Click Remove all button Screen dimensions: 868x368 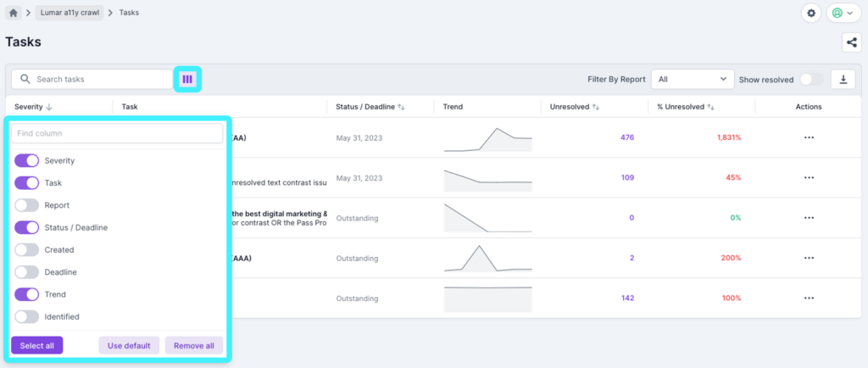(194, 345)
